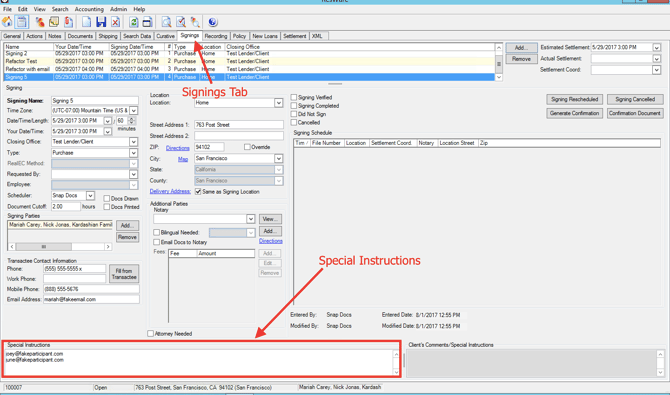Click the Delivery Address link
The height and width of the screenshot is (395, 670).
point(170,192)
